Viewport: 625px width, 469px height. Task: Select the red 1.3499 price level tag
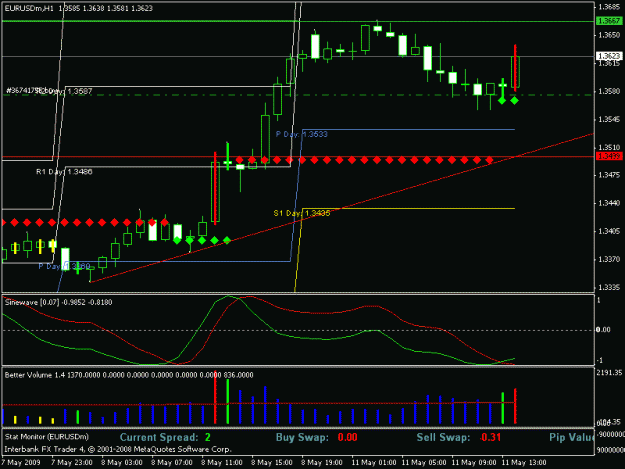(609, 156)
